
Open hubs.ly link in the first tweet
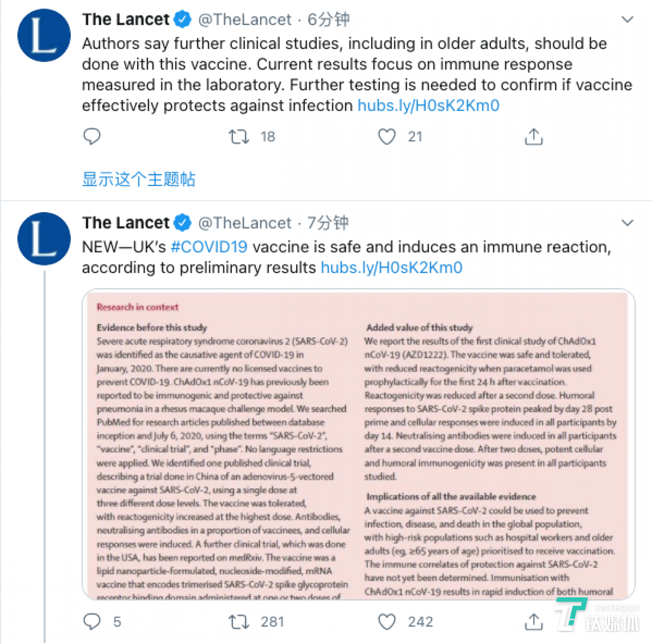click(x=428, y=105)
